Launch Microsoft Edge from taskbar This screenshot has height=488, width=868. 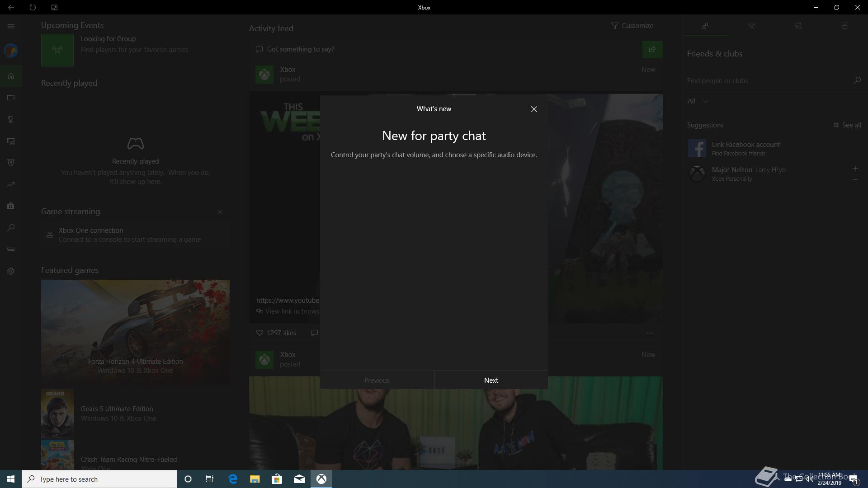pyautogui.click(x=233, y=479)
